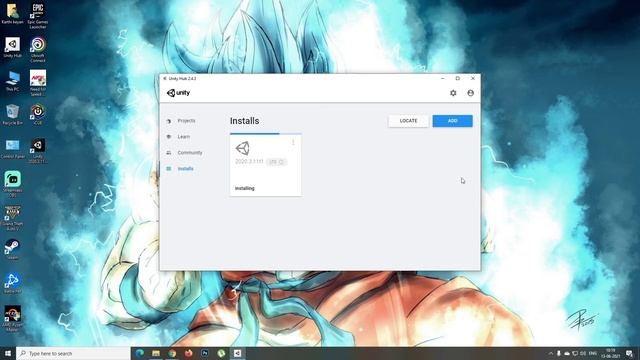Open the Windows Start menu
640x360 pixels.
pyautogui.click(x=8, y=353)
